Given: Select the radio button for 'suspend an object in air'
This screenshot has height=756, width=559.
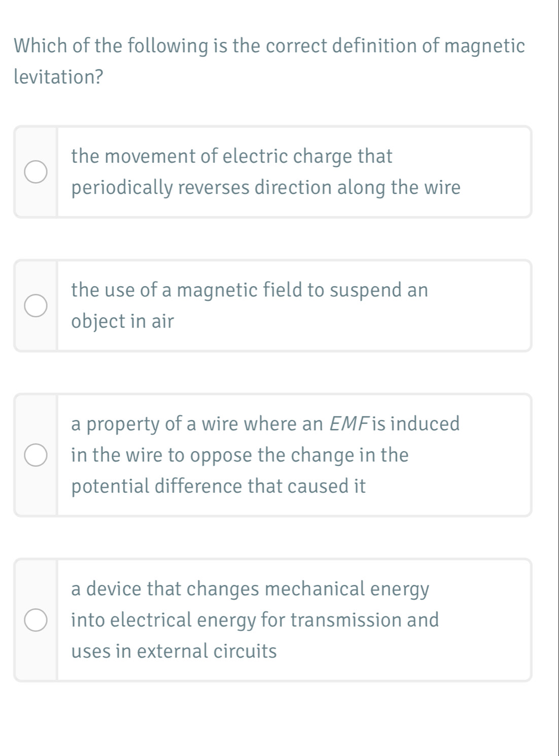Looking at the screenshot, I should click(x=36, y=306).
